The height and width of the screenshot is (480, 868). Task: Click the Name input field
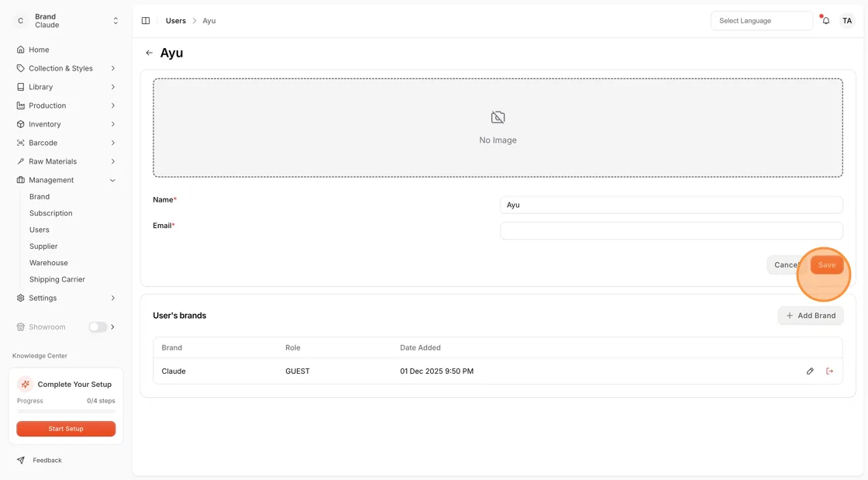671,205
